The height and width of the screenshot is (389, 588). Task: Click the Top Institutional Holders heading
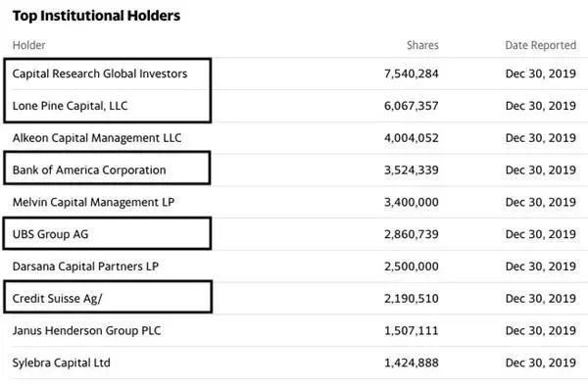point(96,16)
